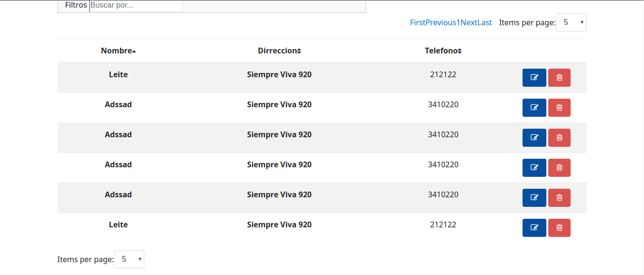Click edit icon in second table row
This screenshot has height=275, width=644.
point(534,108)
